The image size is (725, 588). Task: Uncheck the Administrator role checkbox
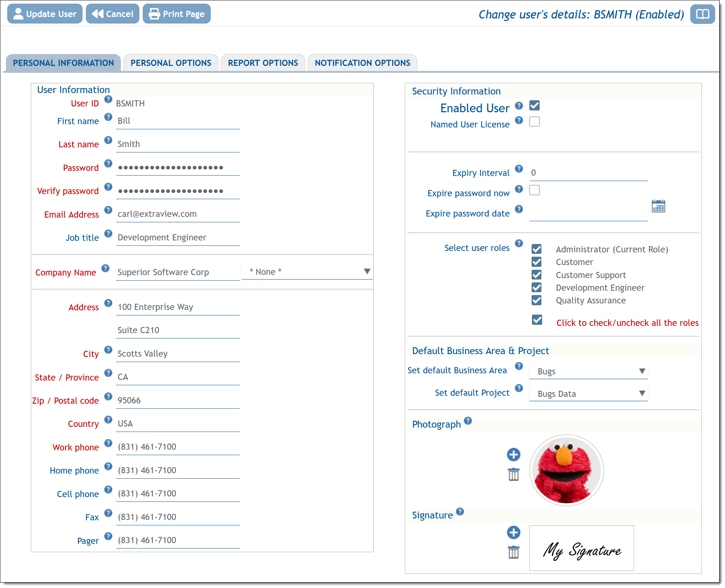(x=537, y=249)
